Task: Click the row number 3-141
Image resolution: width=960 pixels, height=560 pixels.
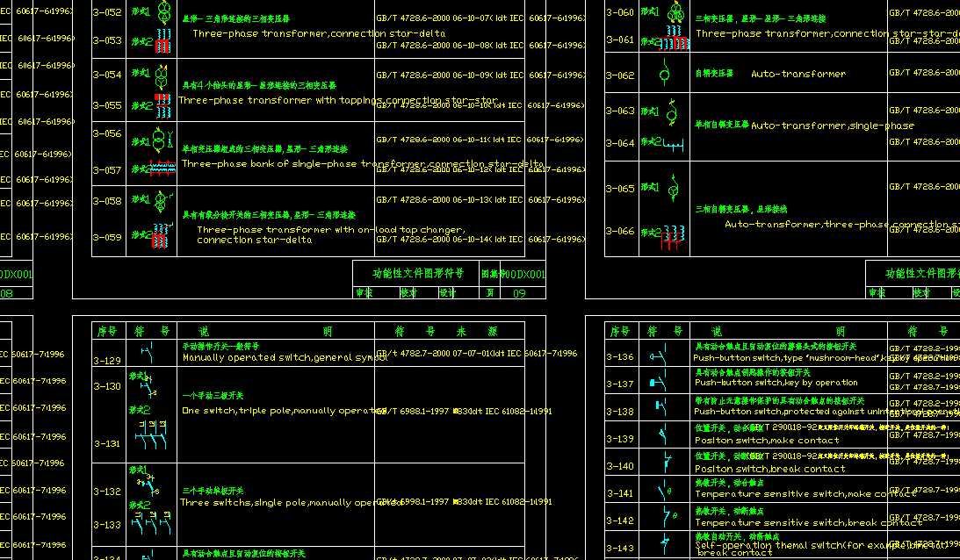Action: (620, 493)
